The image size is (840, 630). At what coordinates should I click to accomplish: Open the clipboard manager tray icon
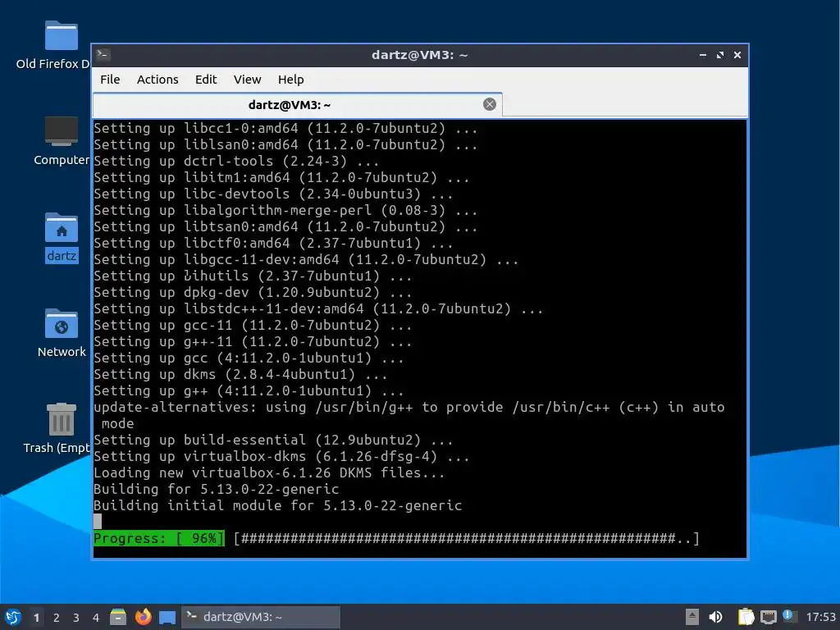(x=746, y=617)
